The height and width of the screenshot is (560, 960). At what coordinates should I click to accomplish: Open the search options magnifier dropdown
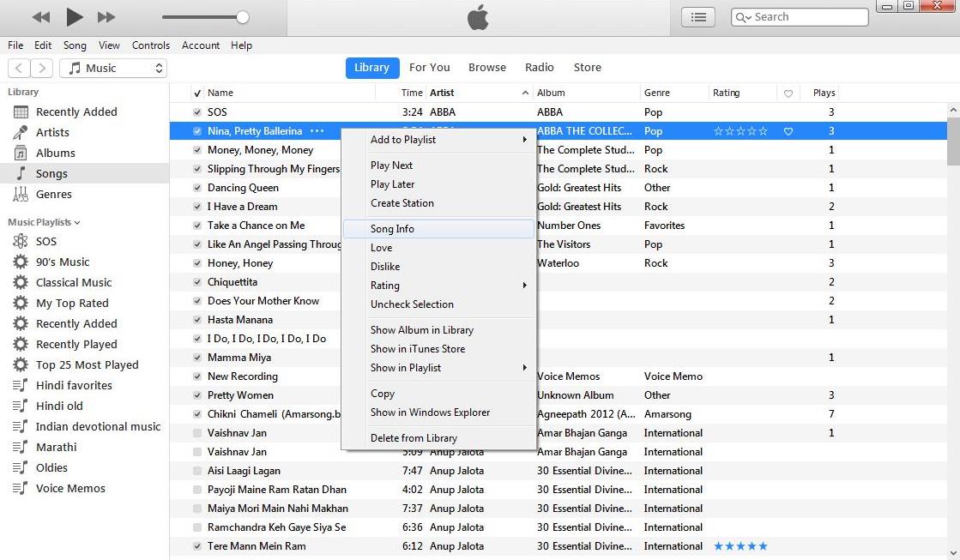coord(743,17)
